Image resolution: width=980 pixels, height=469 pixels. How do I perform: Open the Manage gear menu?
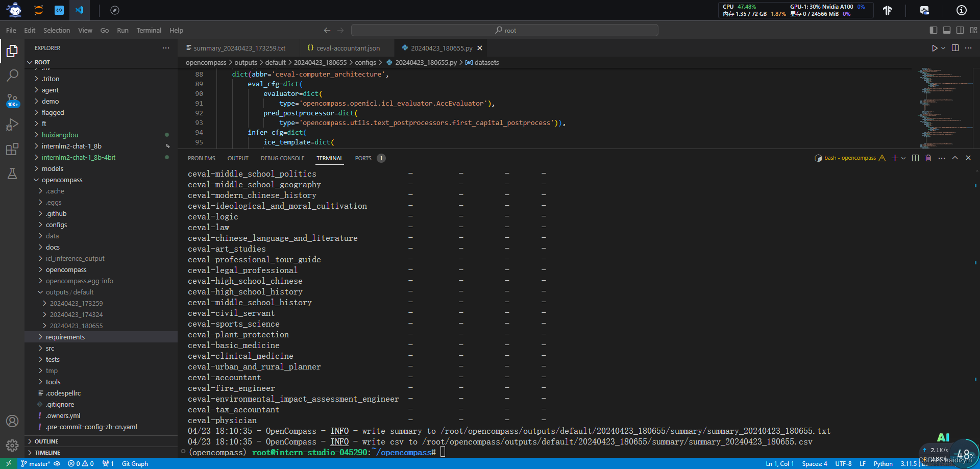pos(12,446)
